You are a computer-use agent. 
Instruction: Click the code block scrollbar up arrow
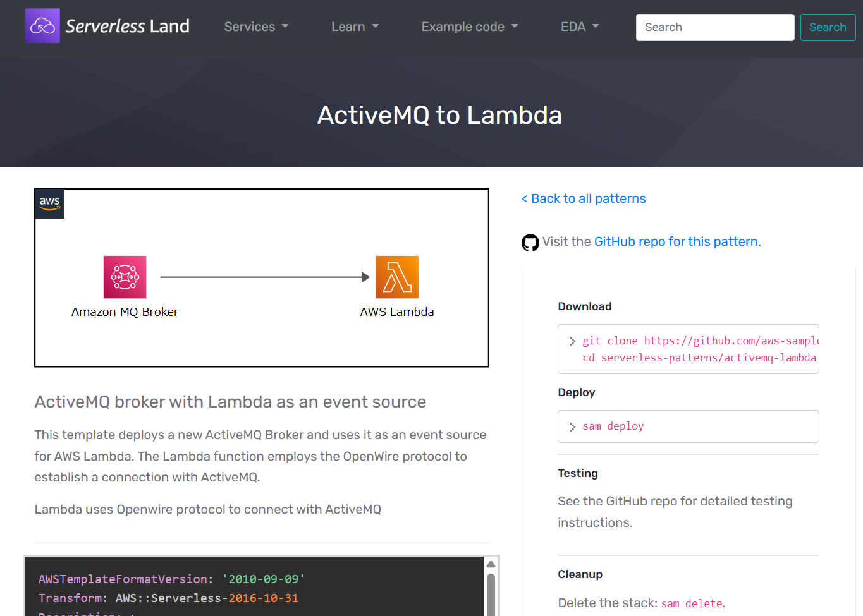[x=491, y=564]
